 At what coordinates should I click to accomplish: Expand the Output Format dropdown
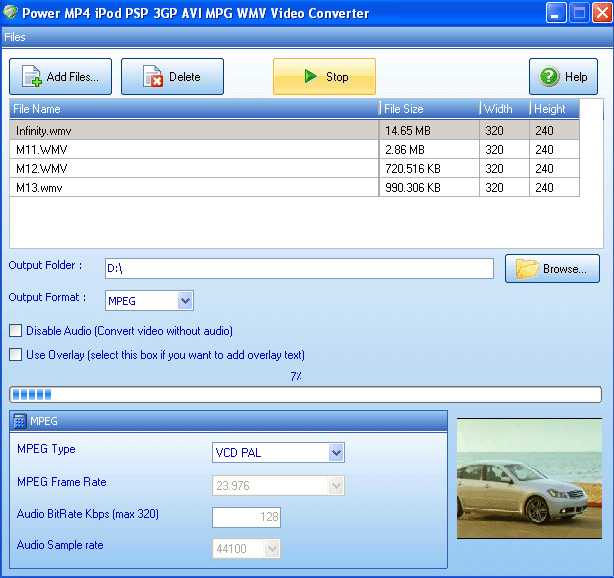[185, 300]
